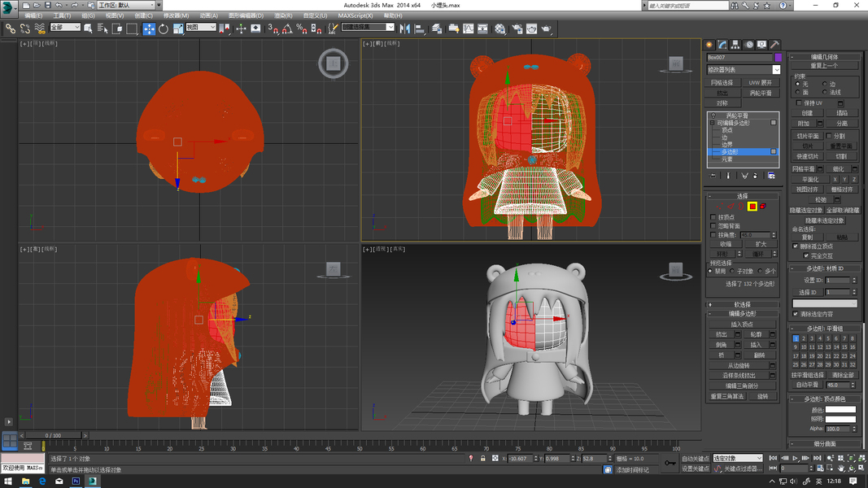This screenshot has height=488, width=868.
Task: Click the Select and Link chain icon
Action: pyautogui.click(x=11, y=28)
